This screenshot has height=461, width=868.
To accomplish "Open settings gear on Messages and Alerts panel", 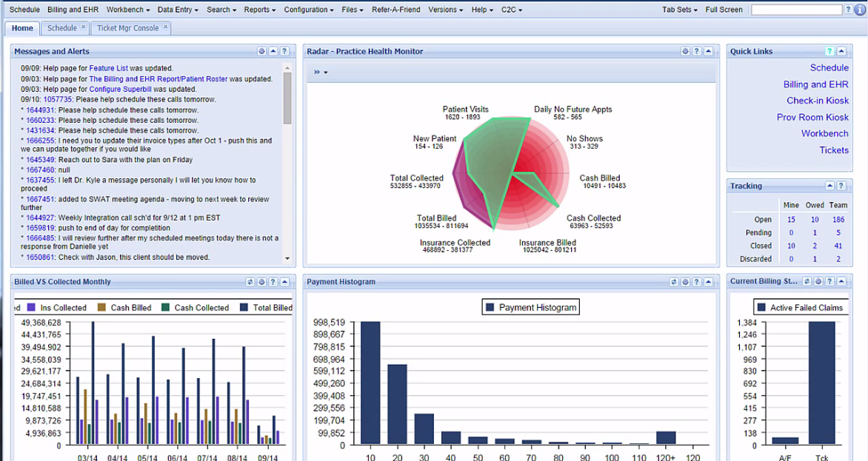I will (x=262, y=51).
